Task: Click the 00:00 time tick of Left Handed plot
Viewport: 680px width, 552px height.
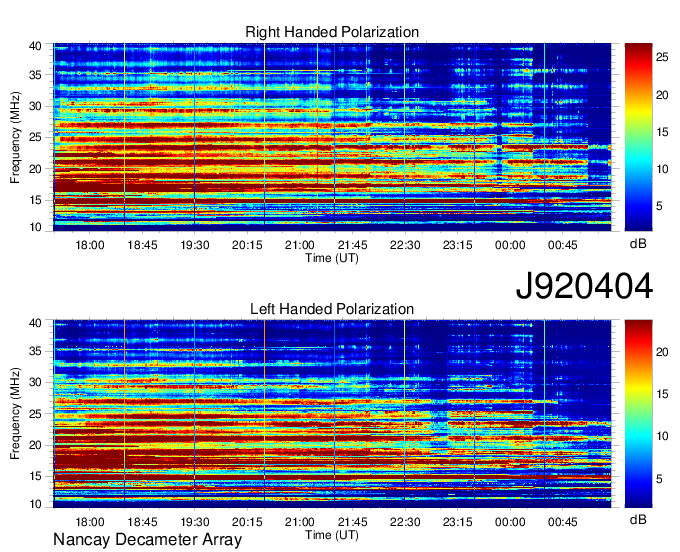Action: (510, 522)
